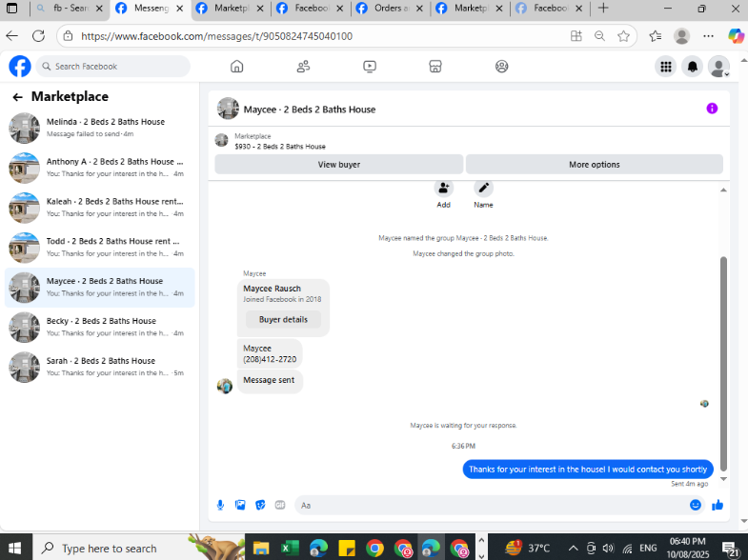This screenshot has height=560, width=748.
Task: Click the Add people icon
Action: point(444,188)
